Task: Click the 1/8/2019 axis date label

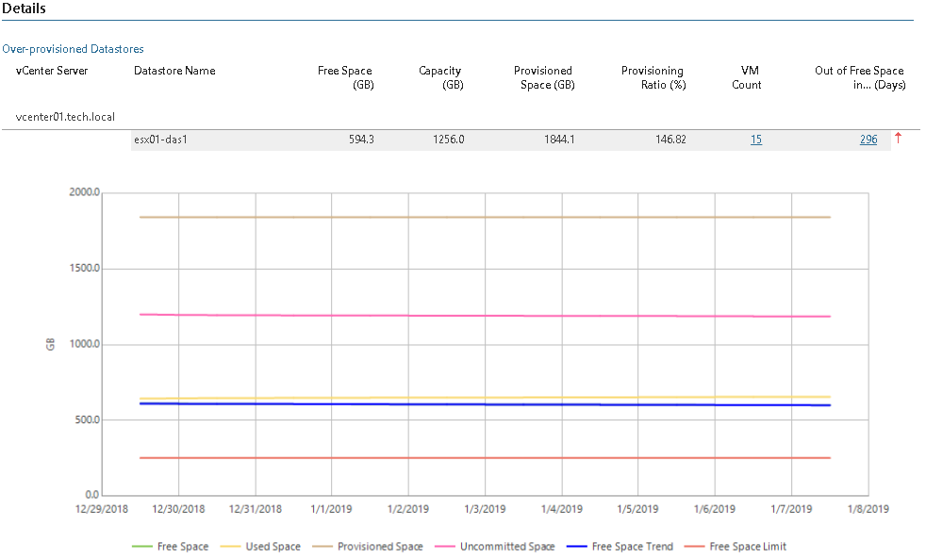Action: tap(868, 509)
